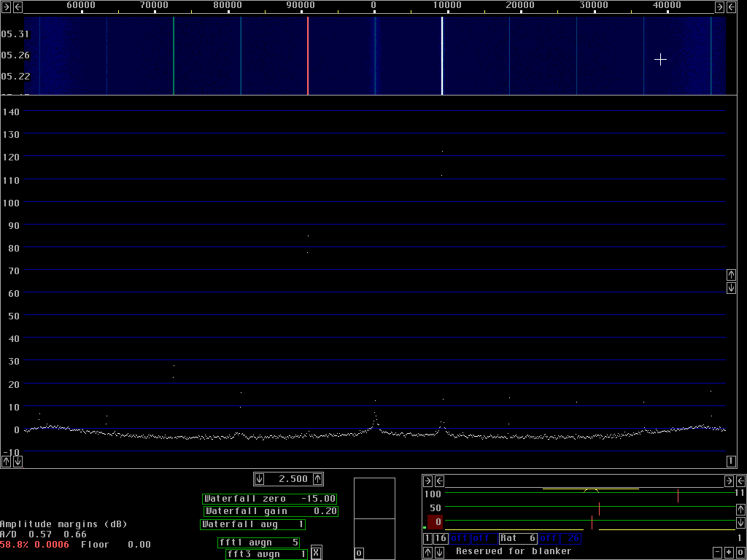Click the white waterfall line near 10000
The height and width of the screenshot is (560, 747).
442,55
